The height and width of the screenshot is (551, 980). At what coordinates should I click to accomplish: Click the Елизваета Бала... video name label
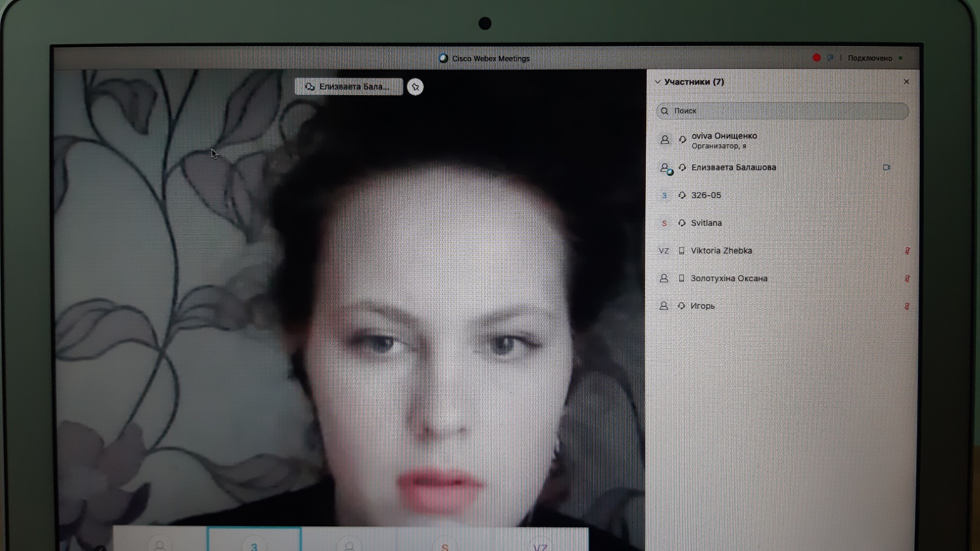coord(349,87)
